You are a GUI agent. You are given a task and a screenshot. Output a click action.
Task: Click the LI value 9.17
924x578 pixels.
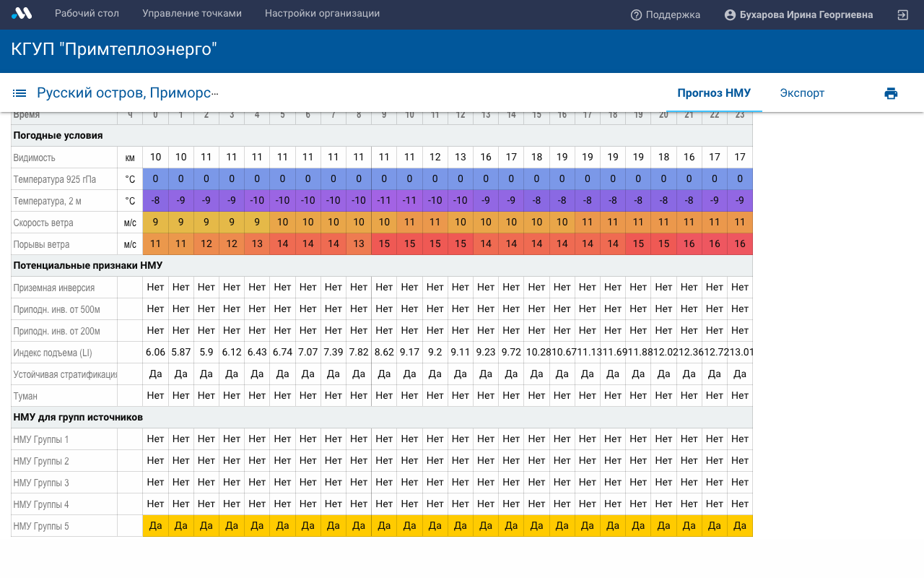click(x=409, y=353)
